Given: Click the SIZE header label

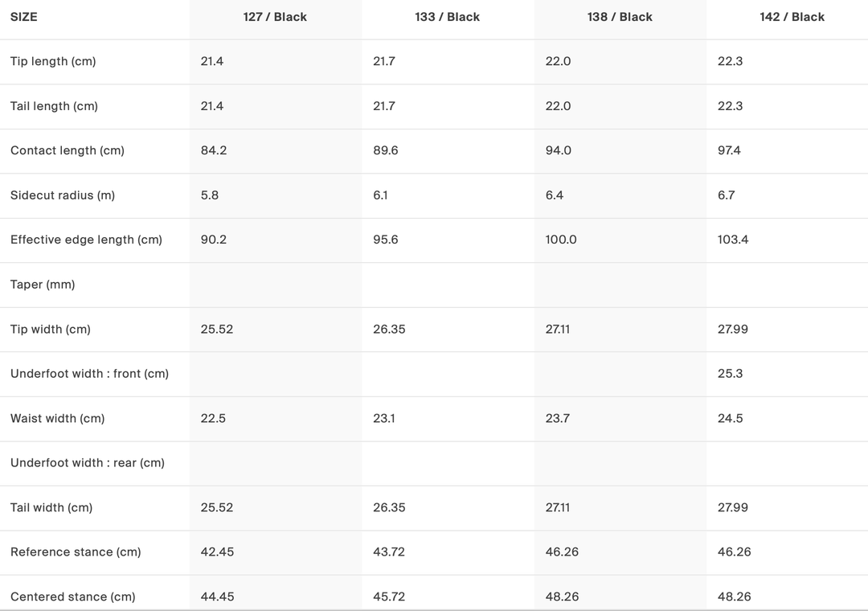Looking at the screenshot, I should (24, 17).
